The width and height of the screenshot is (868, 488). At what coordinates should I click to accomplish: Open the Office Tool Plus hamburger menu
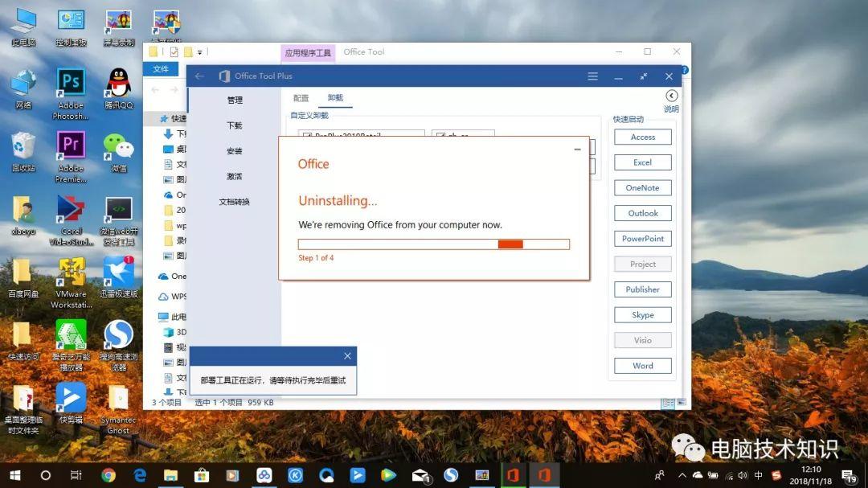(x=592, y=76)
